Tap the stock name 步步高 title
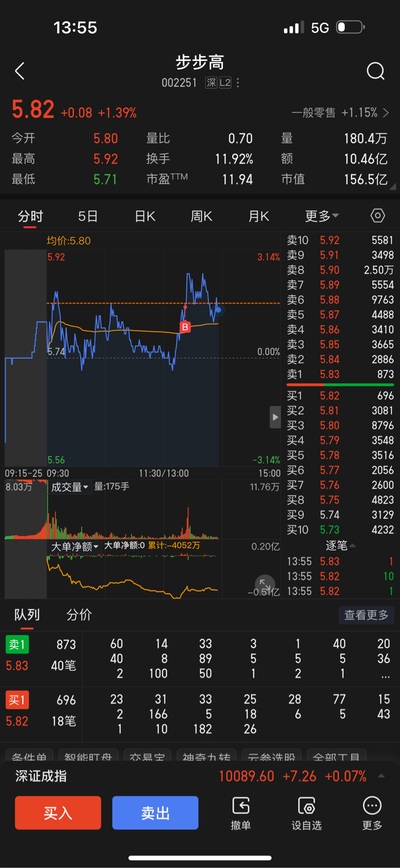 (x=200, y=63)
